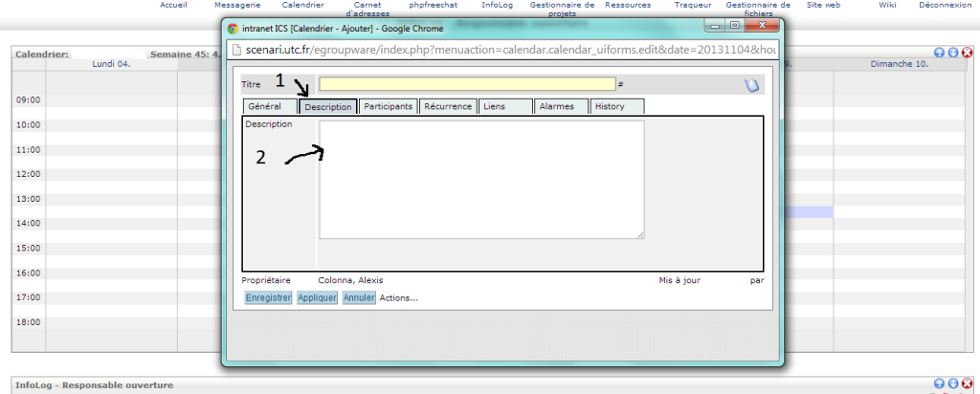980x394 pixels.
Task: Go to Calendrier in top navigation
Action: [302, 5]
